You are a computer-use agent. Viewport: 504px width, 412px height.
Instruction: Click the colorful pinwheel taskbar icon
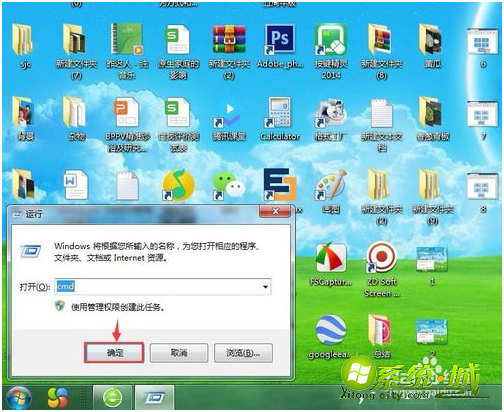[x=58, y=397]
